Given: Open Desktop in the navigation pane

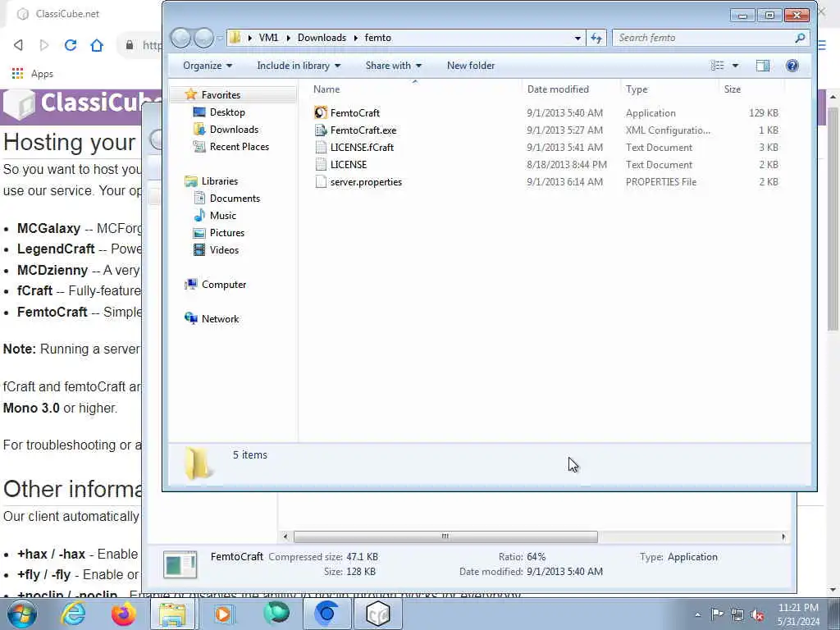Looking at the screenshot, I should (227, 112).
